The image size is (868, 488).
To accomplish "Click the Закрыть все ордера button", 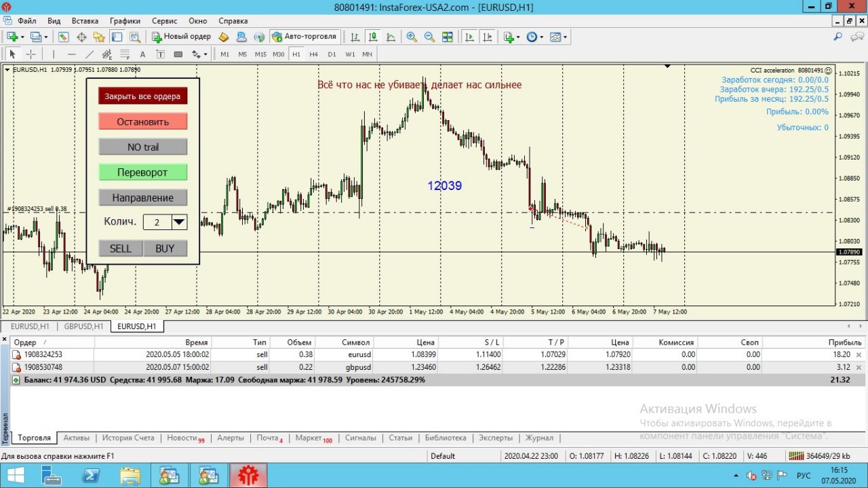I will coord(142,96).
